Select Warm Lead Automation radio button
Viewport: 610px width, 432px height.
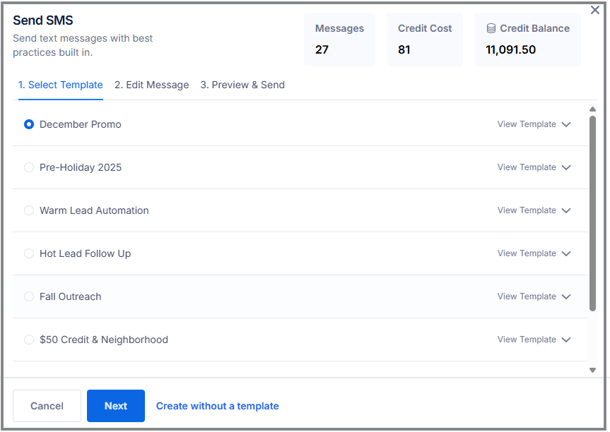29,211
